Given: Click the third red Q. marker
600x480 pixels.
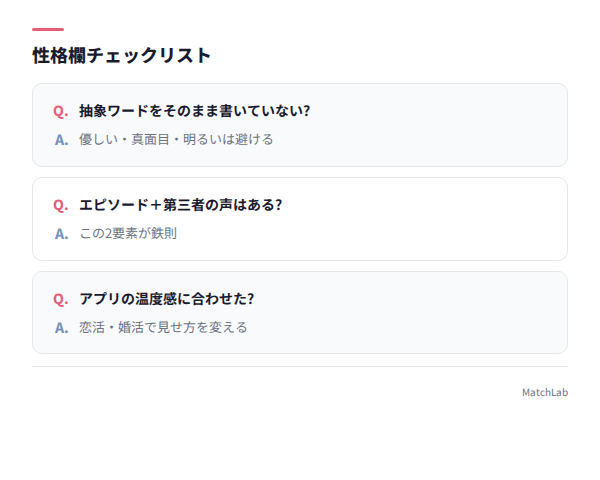Looking at the screenshot, I should tap(61, 299).
